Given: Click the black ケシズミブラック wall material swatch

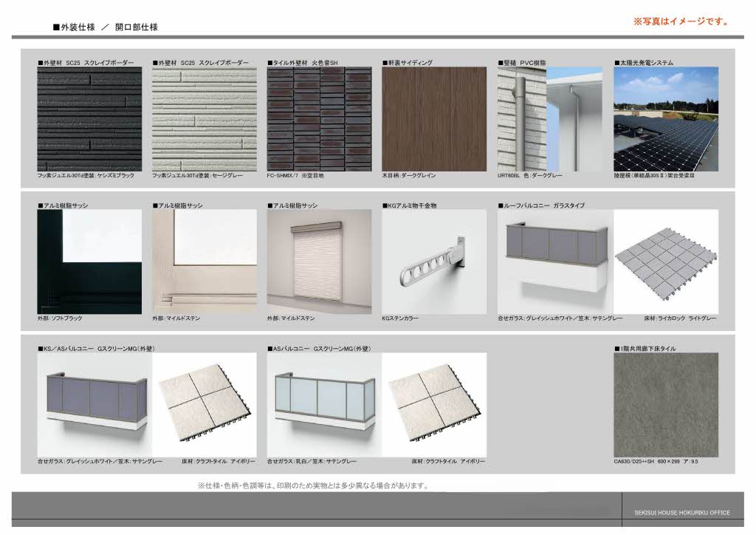Looking at the screenshot, I should pos(89,119).
